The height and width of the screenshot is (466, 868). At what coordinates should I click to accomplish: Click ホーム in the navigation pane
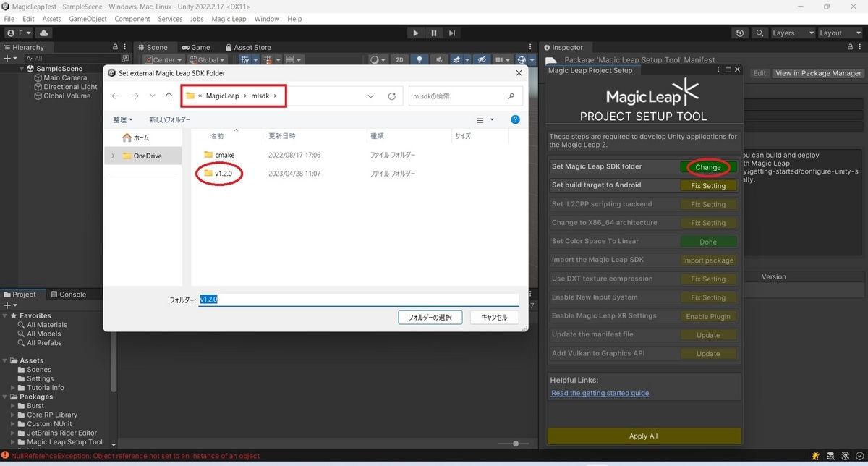[136, 137]
